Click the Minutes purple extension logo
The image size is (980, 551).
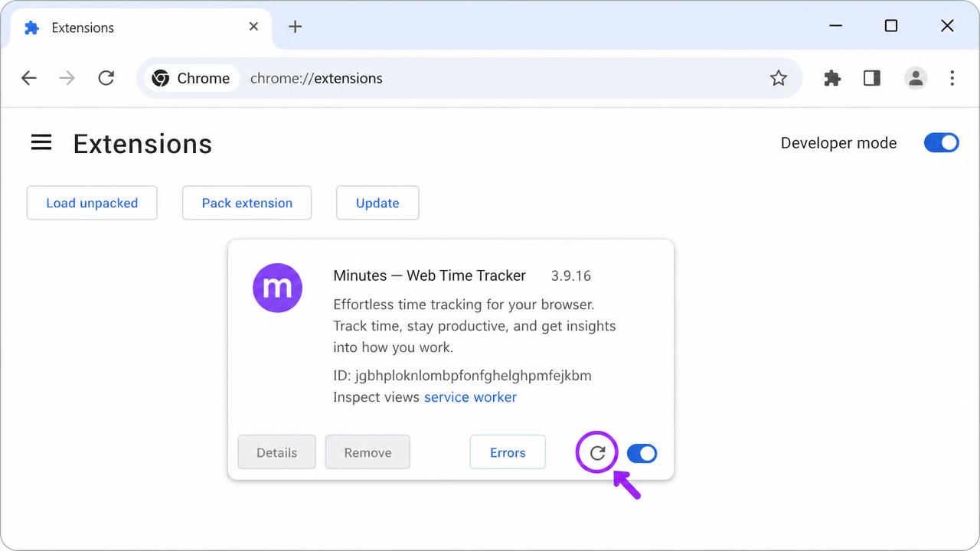[x=277, y=288]
